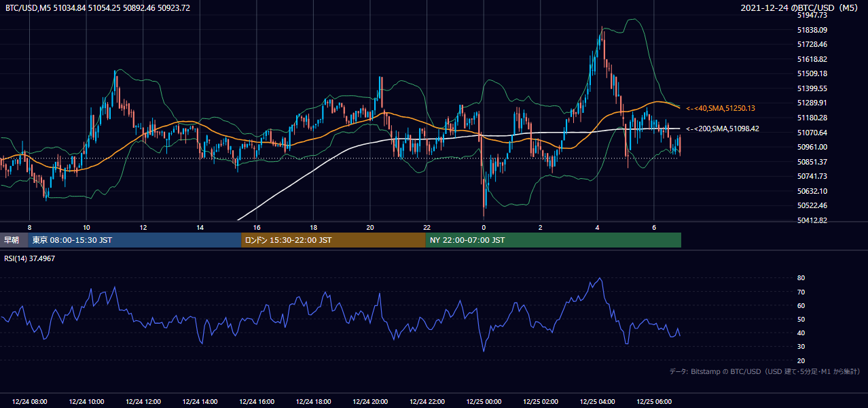Click bottom time label 12/25 00:00
Image resolution: width=868 pixels, height=408 pixels.
point(484,402)
